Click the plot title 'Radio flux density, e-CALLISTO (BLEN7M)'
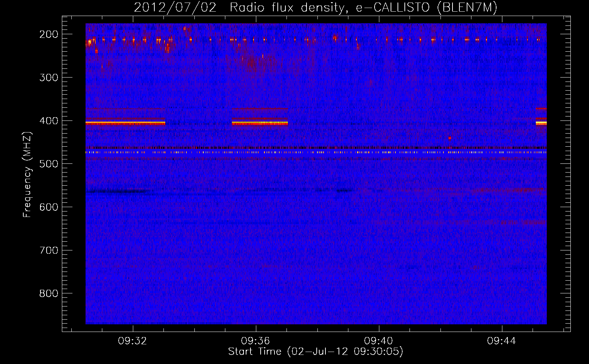 tap(363, 8)
